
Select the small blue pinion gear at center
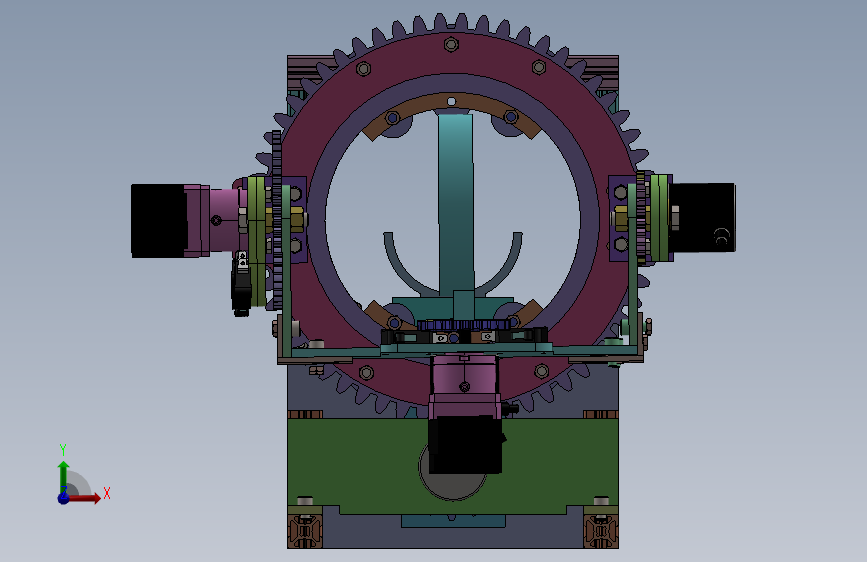(x=463, y=325)
